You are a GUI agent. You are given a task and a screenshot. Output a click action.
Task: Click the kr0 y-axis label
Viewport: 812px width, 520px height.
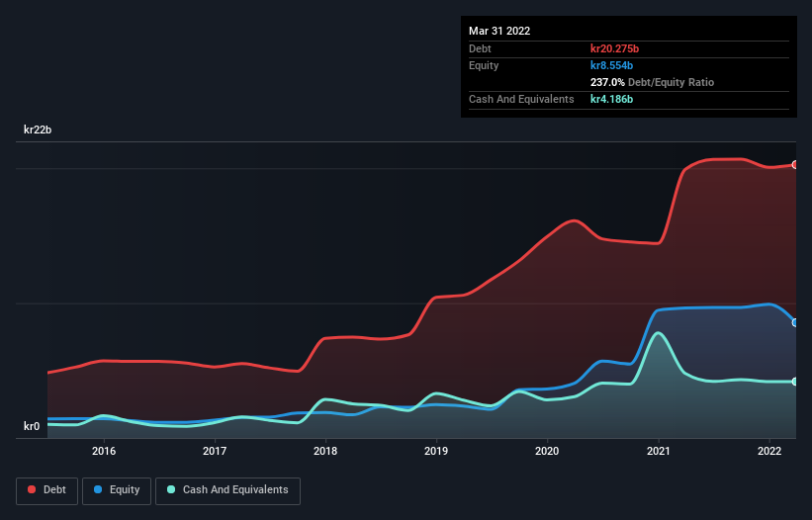coord(32,426)
